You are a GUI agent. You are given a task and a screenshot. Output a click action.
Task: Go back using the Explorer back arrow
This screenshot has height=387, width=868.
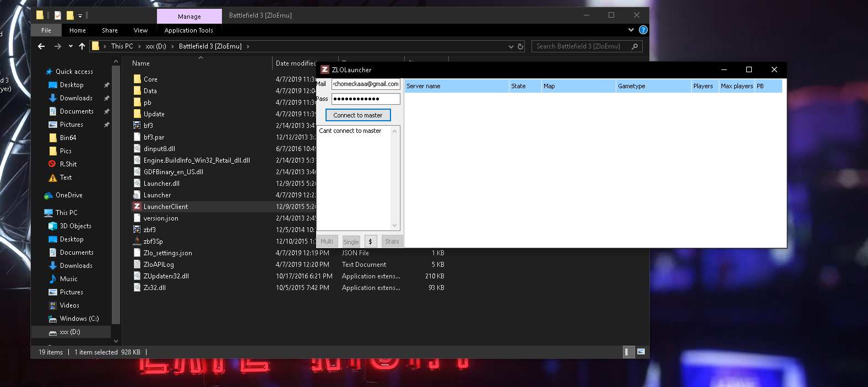click(x=41, y=46)
